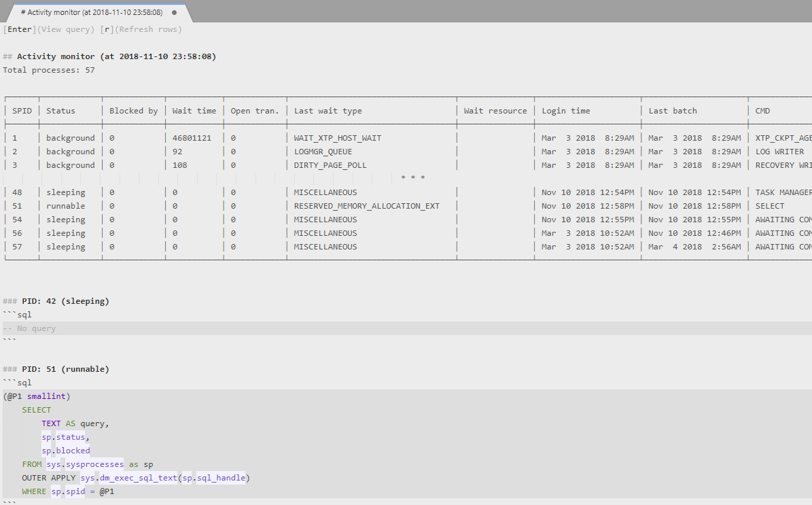Click SPID 56 in the table
This screenshot has width=812, height=505.
(17, 233)
